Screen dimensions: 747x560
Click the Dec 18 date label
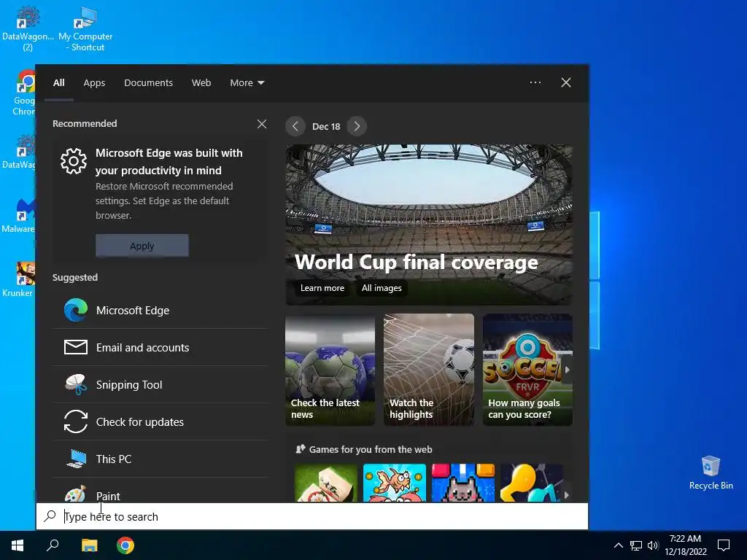click(326, 127)
